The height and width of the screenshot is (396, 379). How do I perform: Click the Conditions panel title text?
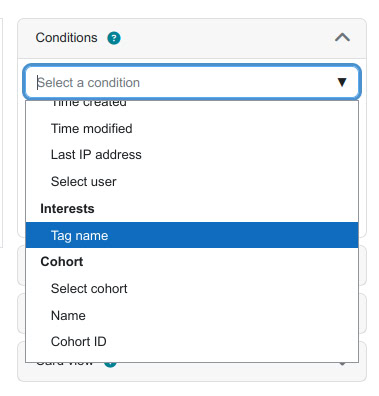tap(66, 38)
